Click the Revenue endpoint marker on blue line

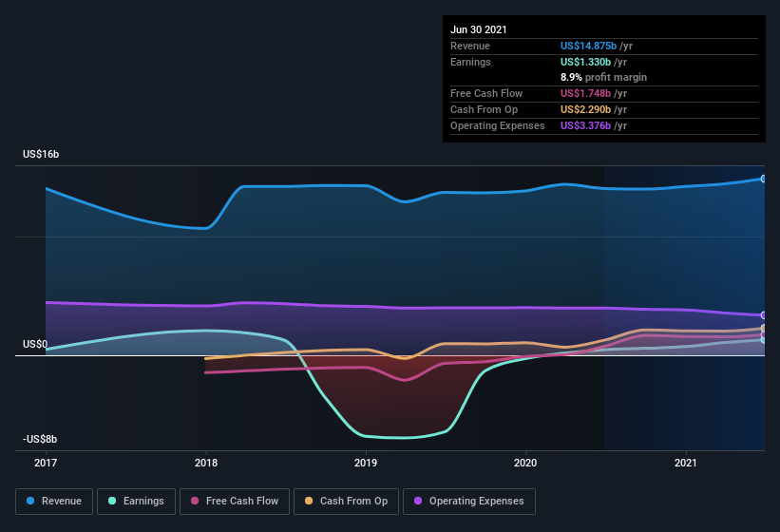tap(764, 179)
